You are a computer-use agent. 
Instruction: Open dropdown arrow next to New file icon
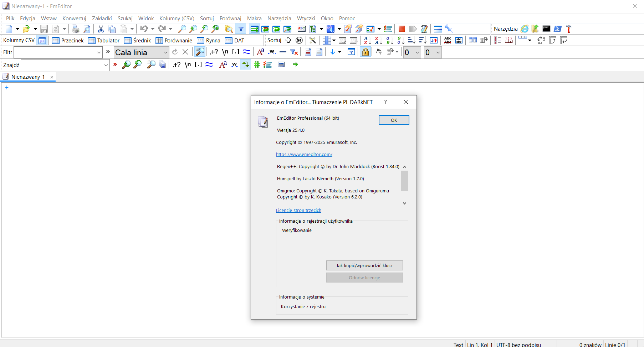coord(17,29)
